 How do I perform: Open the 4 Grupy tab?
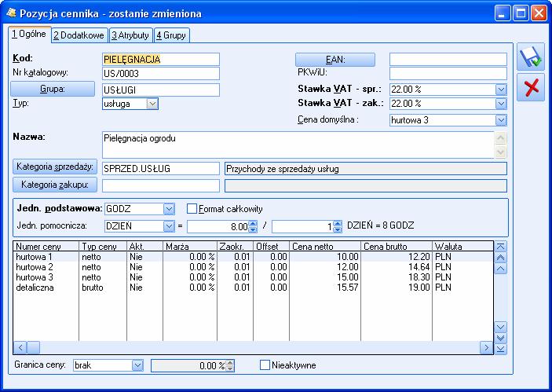coord(172,35)
